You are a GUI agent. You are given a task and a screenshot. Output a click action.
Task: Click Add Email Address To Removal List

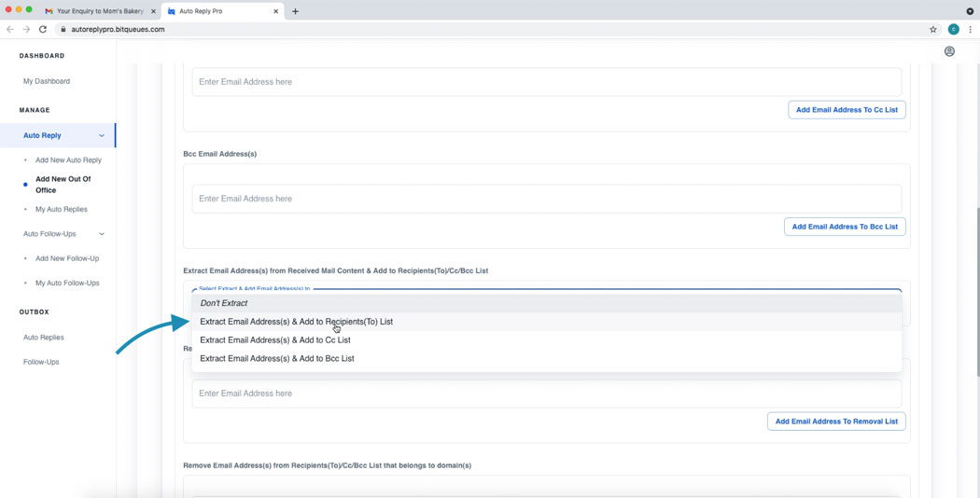(x=836, y=422)
